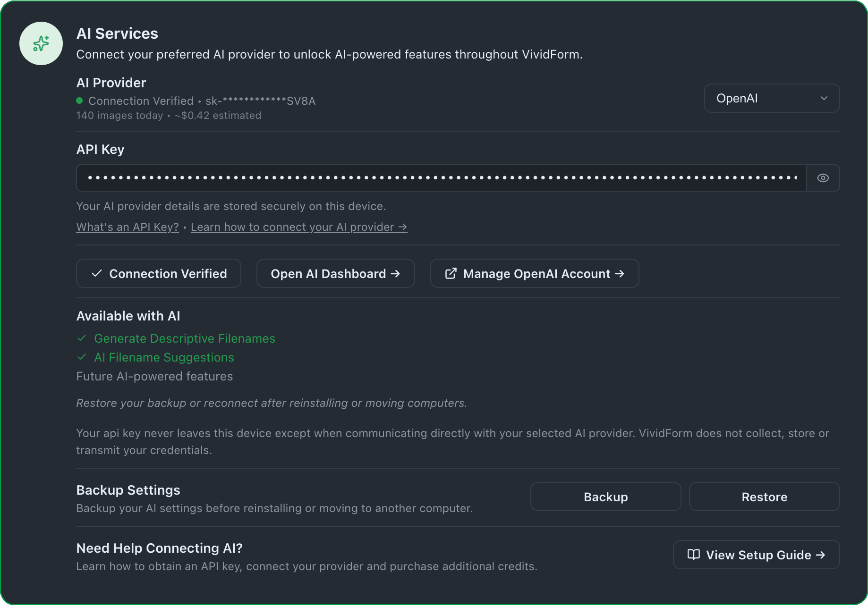Click book icon on View Setup Guide
The width and height of the screenshot is (868, 607).
point(694,555)
